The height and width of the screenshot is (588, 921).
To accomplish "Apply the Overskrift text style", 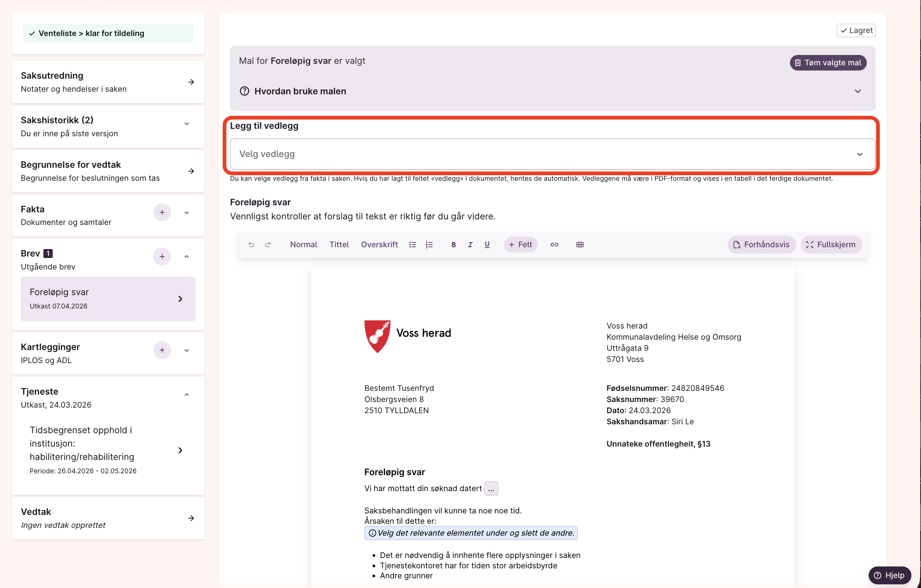I will pos(379,245).
